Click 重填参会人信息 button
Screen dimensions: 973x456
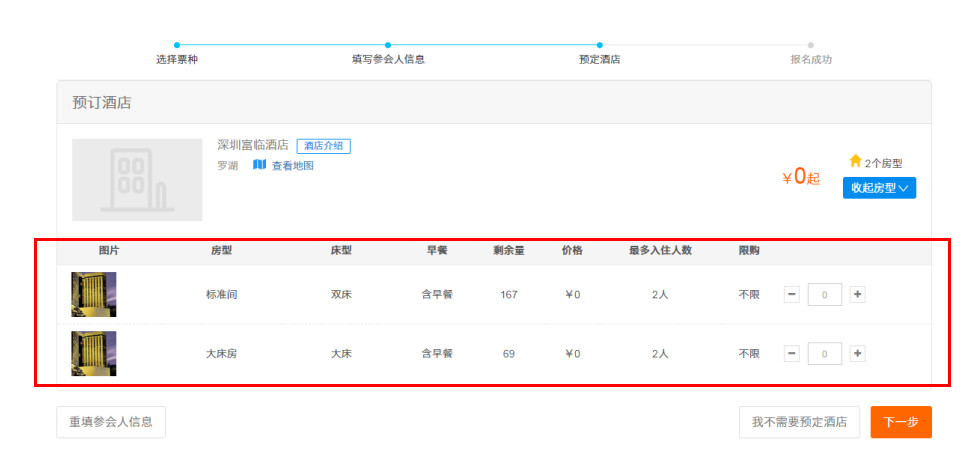point(111,422)
